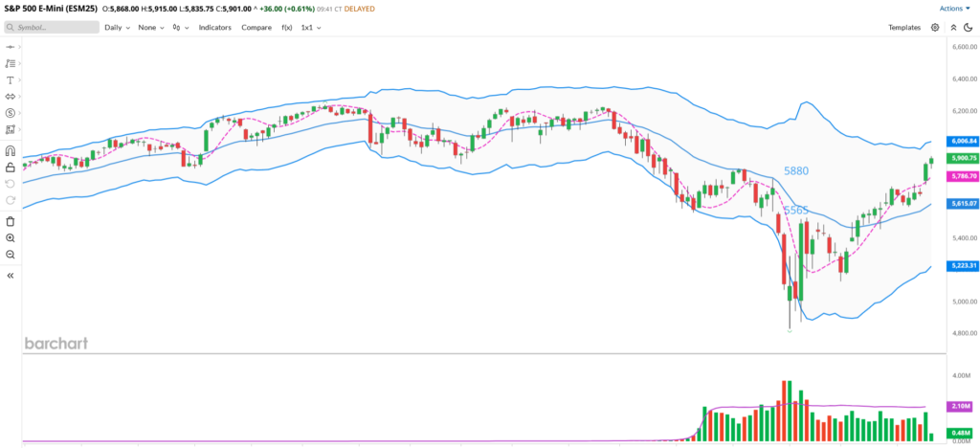Toggle dark mode moon icon
Image resolution: width=980 pixels, height=448 pixels.
pos(968,28)
